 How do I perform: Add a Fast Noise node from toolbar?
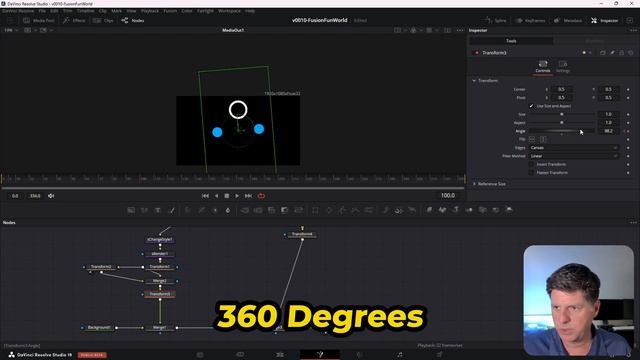[x=144, y=210]
